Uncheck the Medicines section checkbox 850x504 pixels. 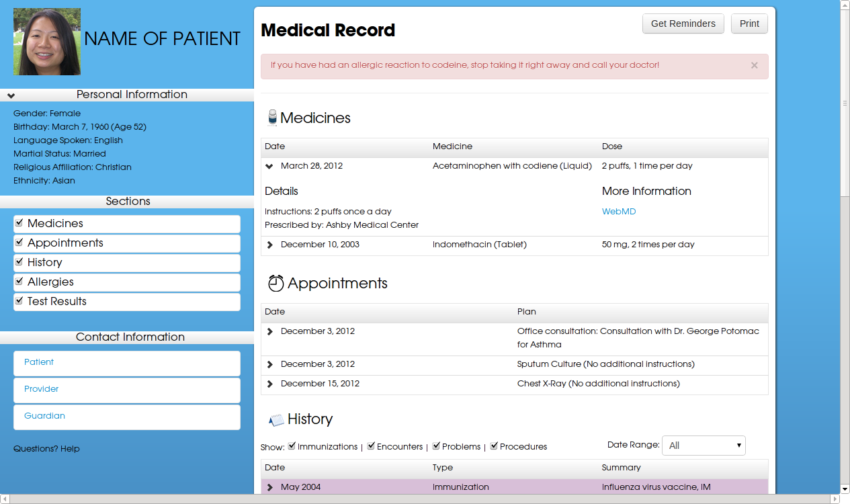click(x=19, y=222)
